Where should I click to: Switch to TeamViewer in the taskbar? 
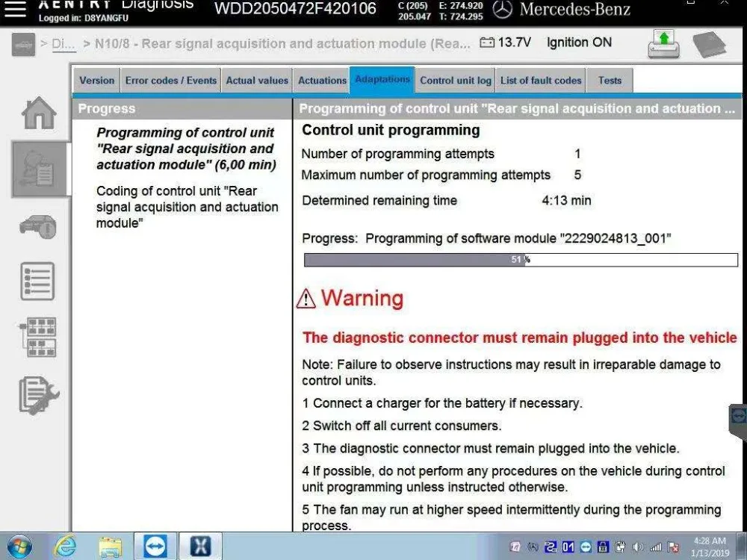155,547
